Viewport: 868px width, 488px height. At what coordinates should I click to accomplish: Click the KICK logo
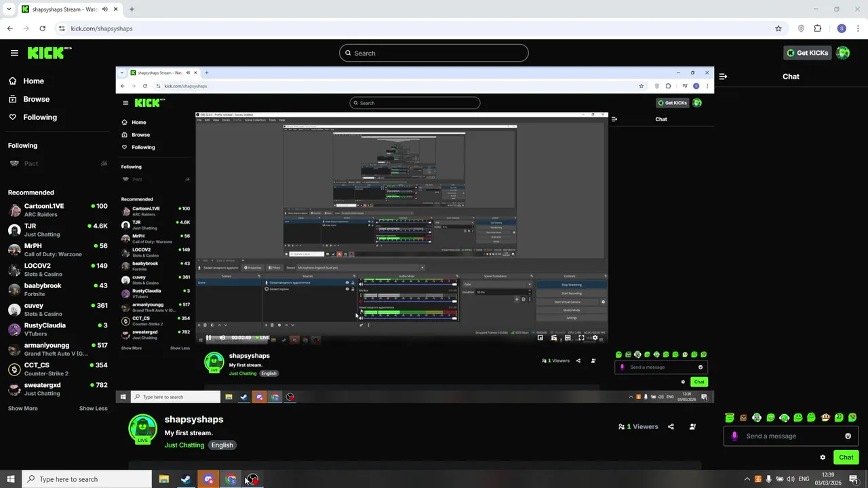[50, 53]
